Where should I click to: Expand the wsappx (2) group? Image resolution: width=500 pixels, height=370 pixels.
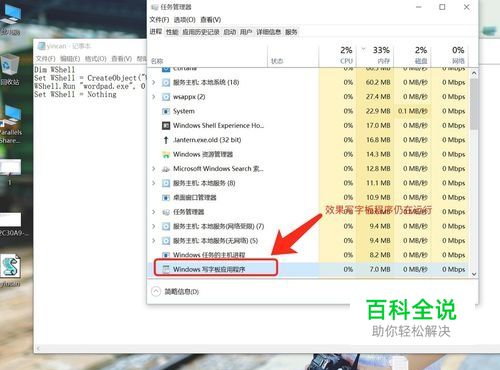154,97
